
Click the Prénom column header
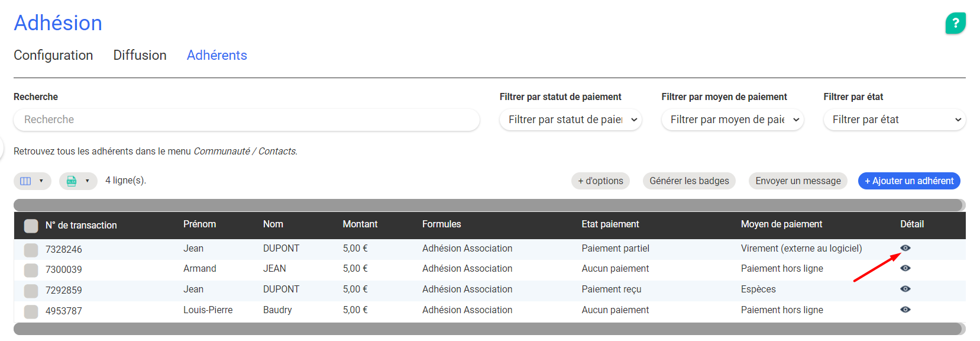tap(199, 224)
